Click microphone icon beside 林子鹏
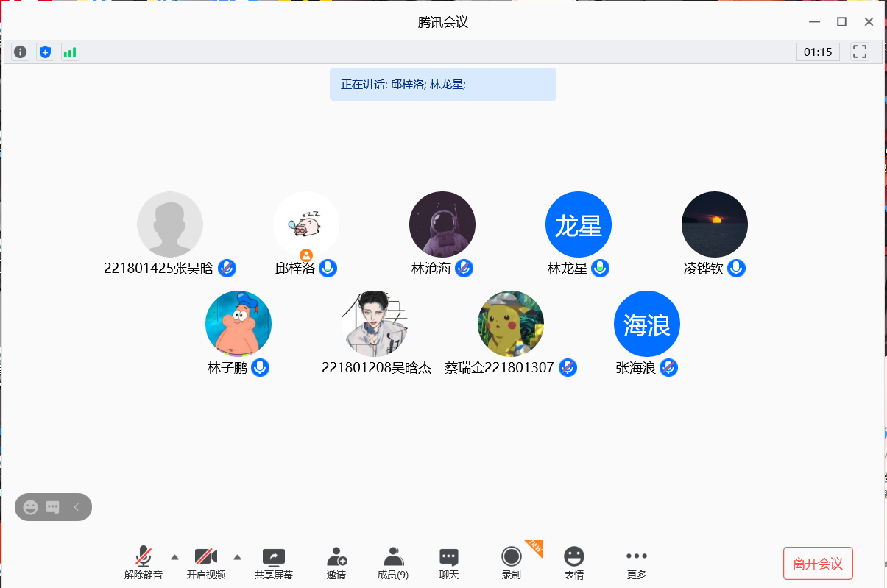Screen dimensions: 887x588 [x=261, y=368]
